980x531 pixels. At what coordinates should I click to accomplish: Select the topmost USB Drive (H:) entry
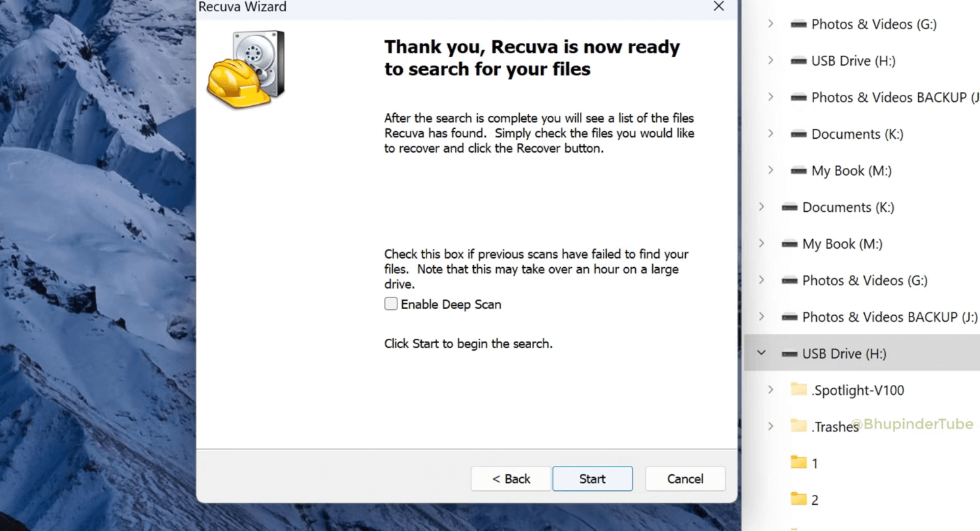(x=853, y=61)
